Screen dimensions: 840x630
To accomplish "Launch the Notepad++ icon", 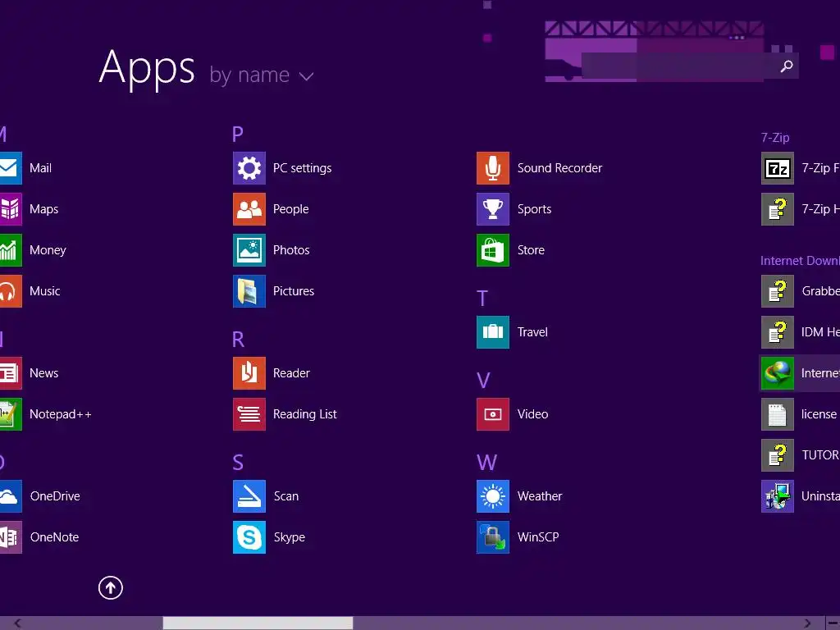I will pos(11,414).
